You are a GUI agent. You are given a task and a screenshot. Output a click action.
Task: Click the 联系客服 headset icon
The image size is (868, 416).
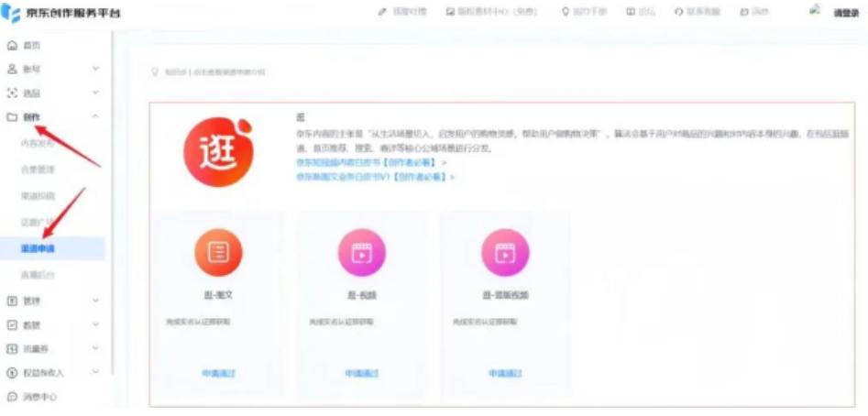pos(678,12)
